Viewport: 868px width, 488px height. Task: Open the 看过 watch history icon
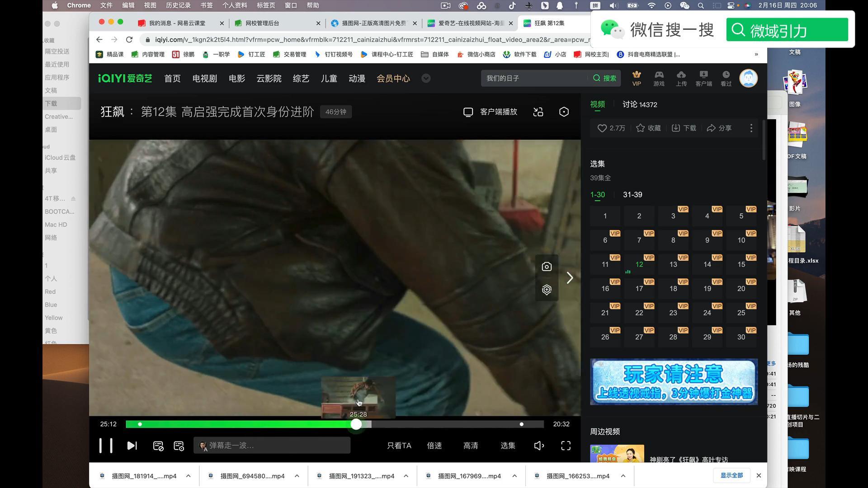(726, 78)
